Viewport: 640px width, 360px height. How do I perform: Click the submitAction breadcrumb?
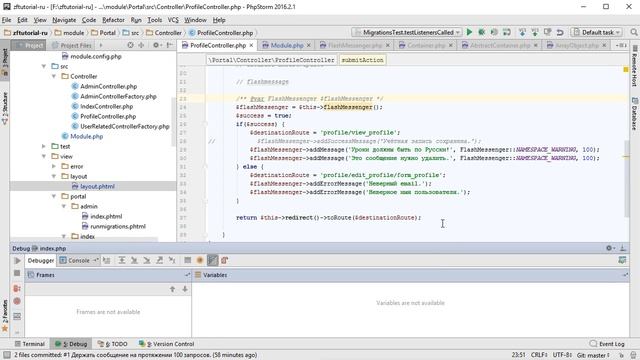tap(362, 60)
